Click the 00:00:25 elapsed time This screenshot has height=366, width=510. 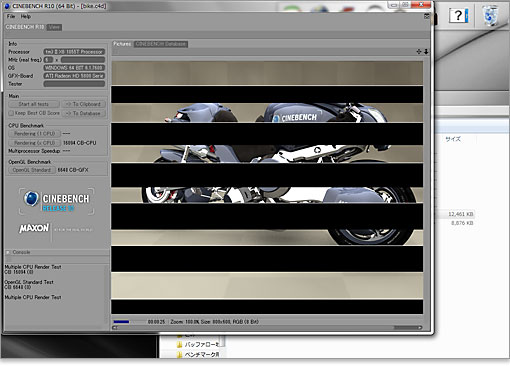(156, 322)
